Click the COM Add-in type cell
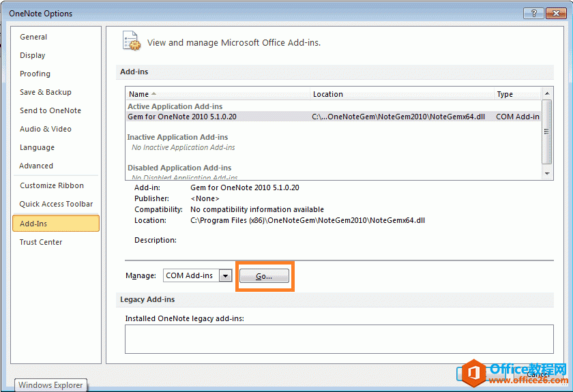 click(x=518, y=117)
